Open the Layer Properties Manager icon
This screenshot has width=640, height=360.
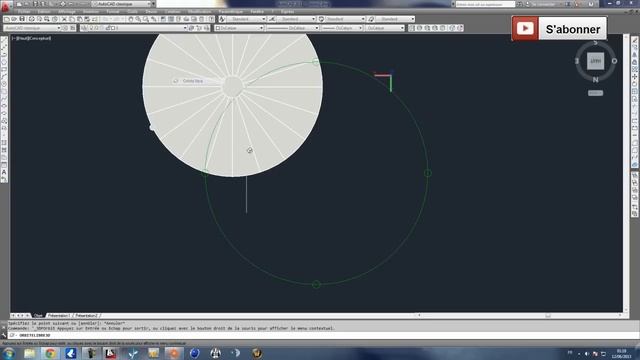(x=84, y=28)
